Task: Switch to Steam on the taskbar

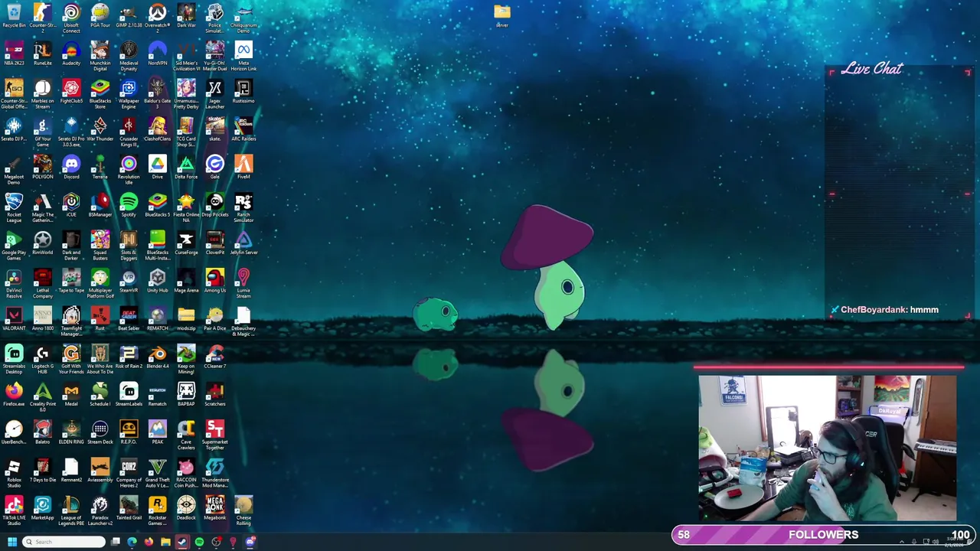Action: coord(181,542)
